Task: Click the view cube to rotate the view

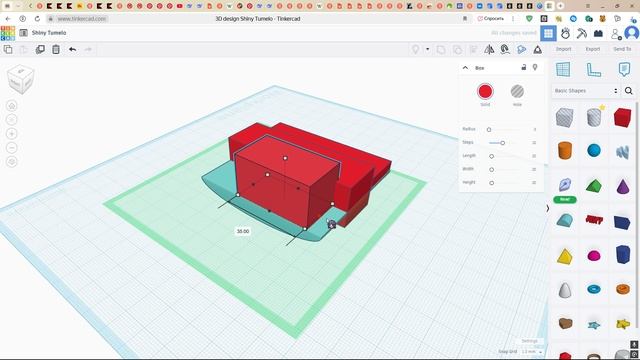Action: [20, 79]
